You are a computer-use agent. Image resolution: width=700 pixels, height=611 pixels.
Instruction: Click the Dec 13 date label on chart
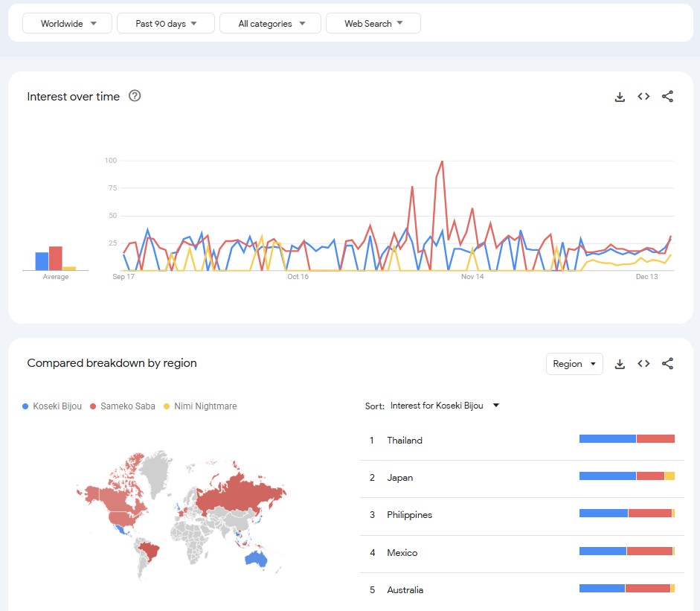647,276
